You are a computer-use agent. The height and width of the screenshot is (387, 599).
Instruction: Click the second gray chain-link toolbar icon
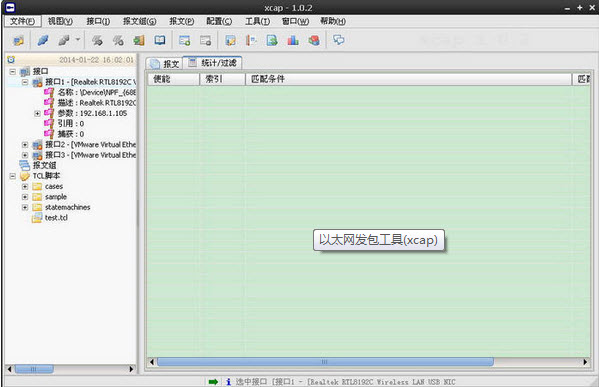(118, 40)
